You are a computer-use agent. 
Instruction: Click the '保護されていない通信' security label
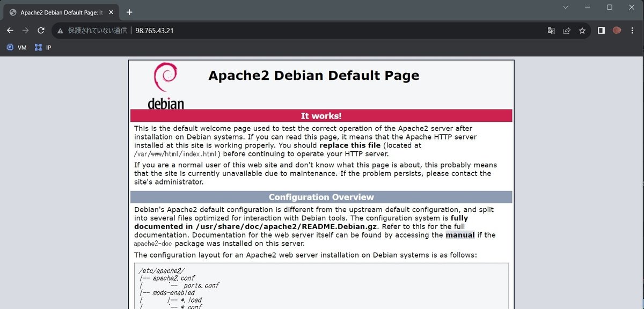[97, 31]
